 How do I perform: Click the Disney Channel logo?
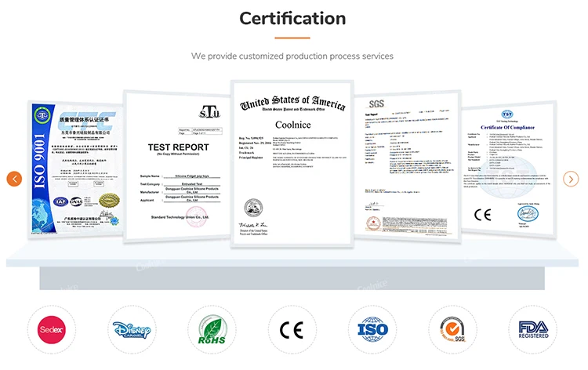point(132,330)
